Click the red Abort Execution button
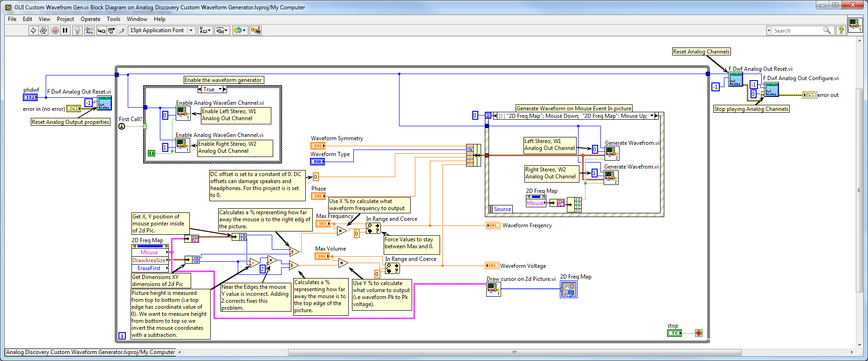Viewport: 868px width, 361px height. (55, 30)
